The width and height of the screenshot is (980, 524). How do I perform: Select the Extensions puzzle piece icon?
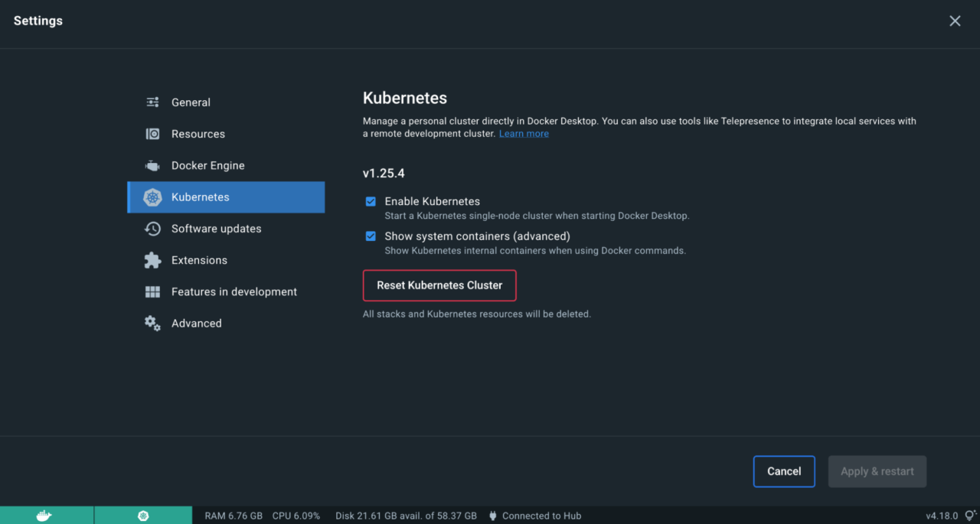[x=152, y=260]
